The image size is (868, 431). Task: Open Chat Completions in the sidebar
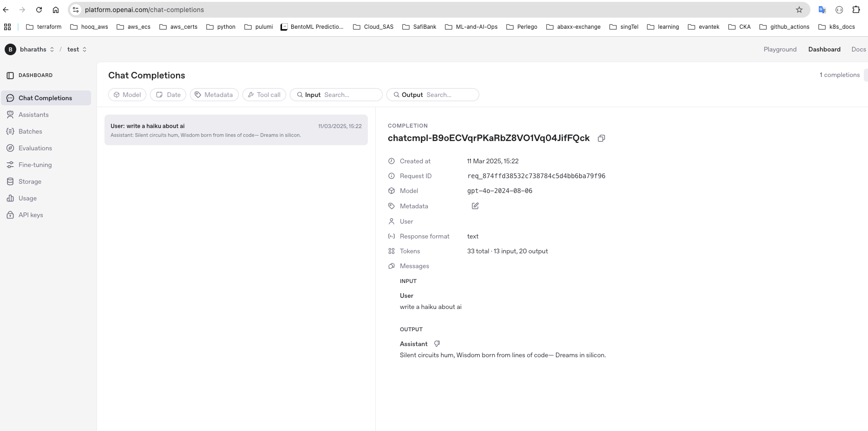point(46,98)
